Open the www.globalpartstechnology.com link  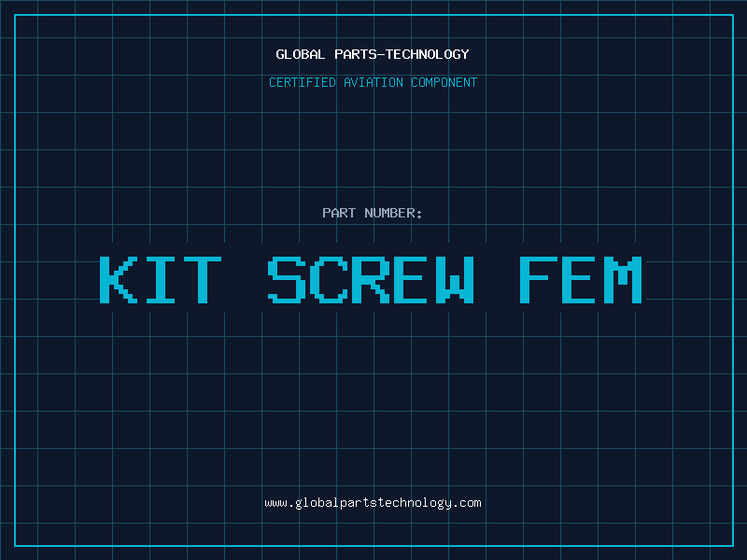tap(373, 503)
